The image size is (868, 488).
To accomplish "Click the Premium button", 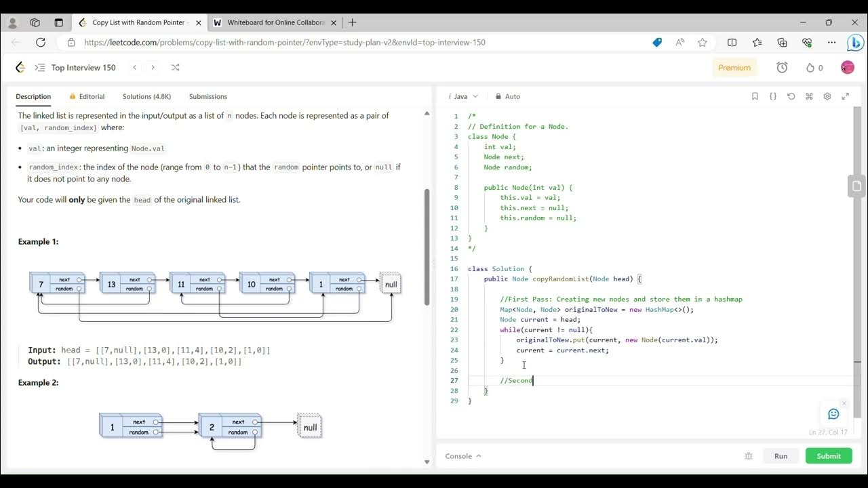I will [734, 67].
